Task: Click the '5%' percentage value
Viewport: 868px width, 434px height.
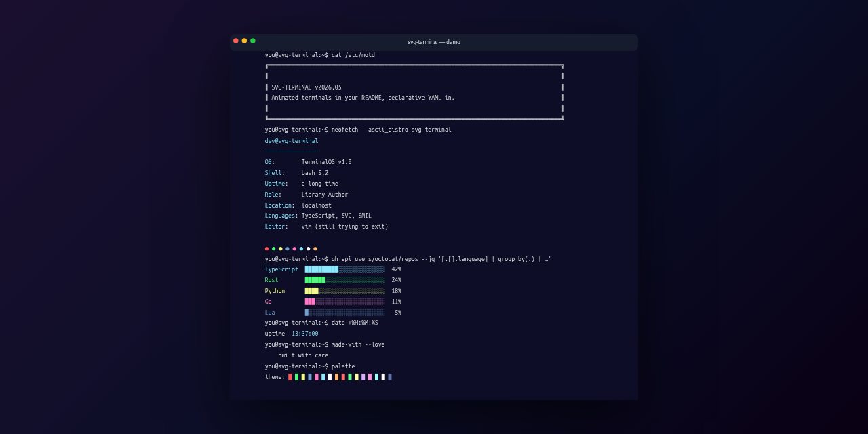Action: [x=398, y=313]
